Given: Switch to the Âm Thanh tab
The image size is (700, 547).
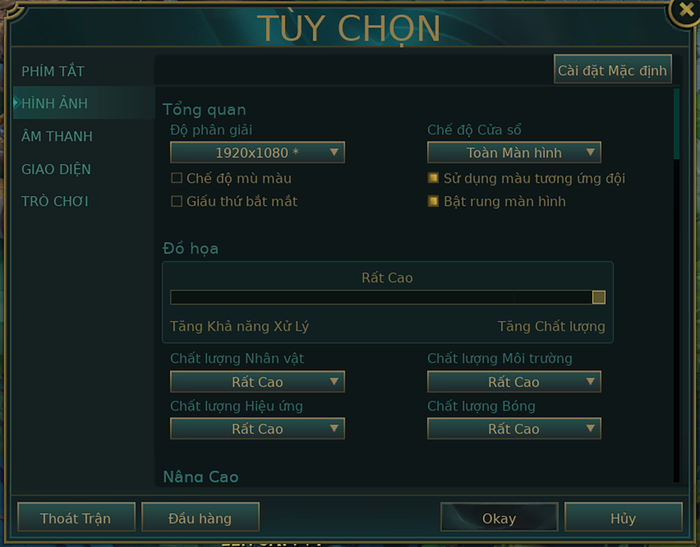Looking at the screenshot, I should [x=57, y=136].
